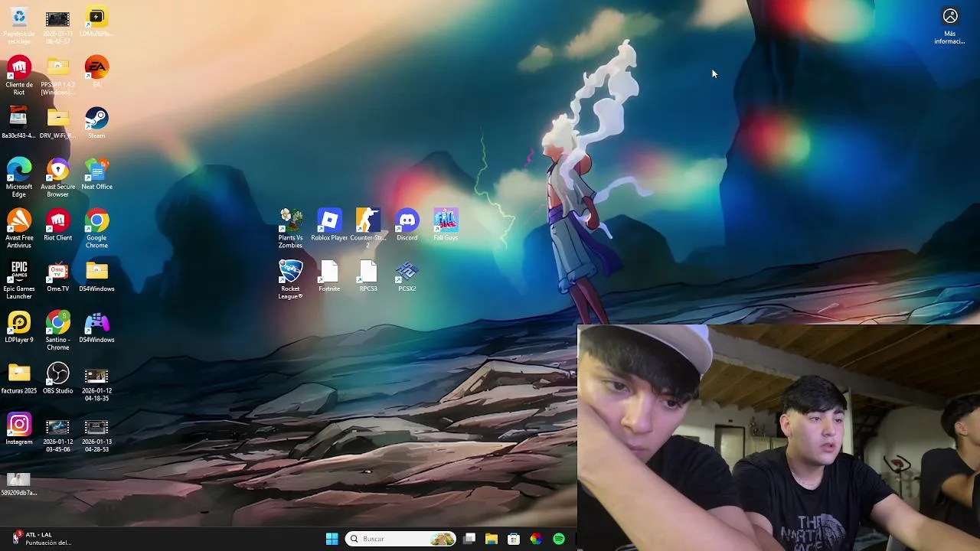Open Google Chrome desktop shortcut
The image size is (980, 551).
[96, 229]
